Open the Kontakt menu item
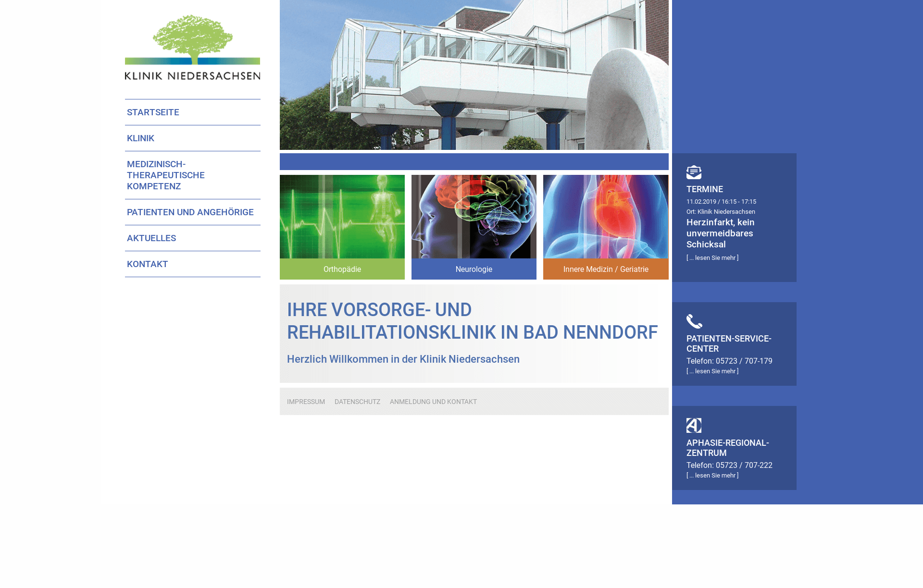 [193, 264]
